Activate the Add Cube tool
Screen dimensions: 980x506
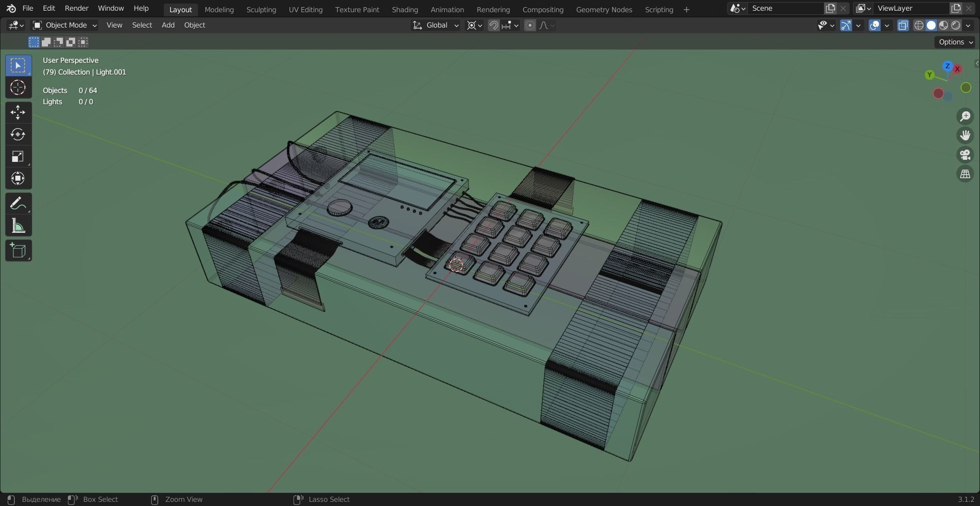point(18,250)
